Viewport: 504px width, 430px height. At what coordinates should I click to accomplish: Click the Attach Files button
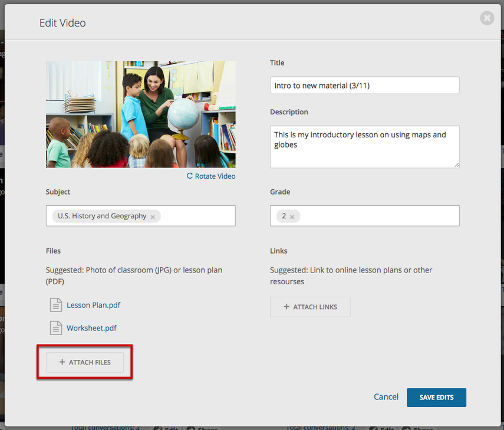click(x=85, y=362)
